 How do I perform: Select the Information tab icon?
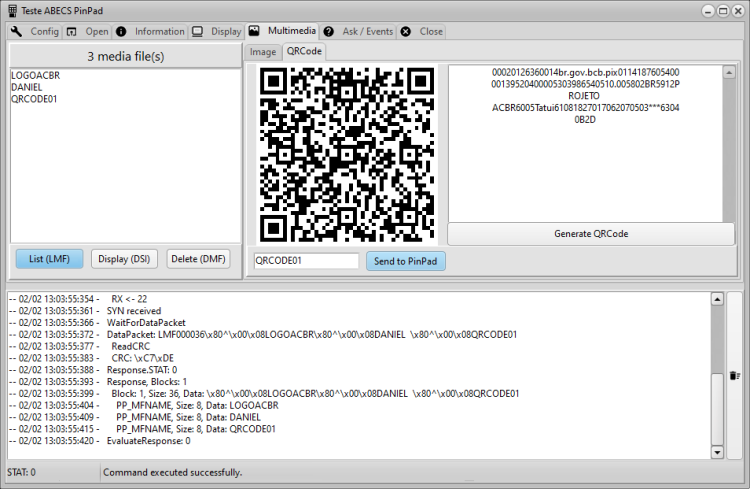[121, 32]
